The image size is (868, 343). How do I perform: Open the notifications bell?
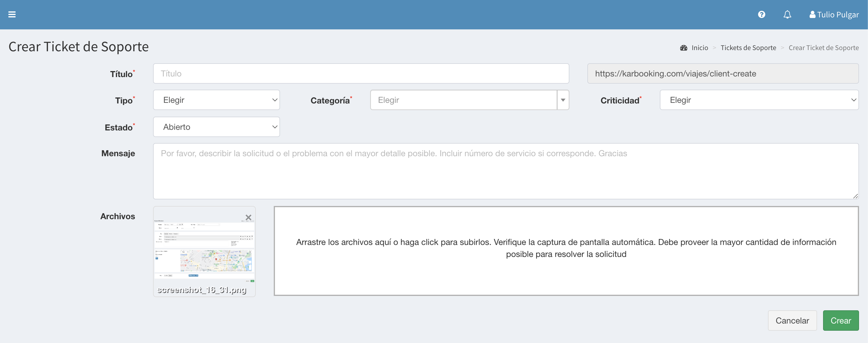[x=787, y=14]
